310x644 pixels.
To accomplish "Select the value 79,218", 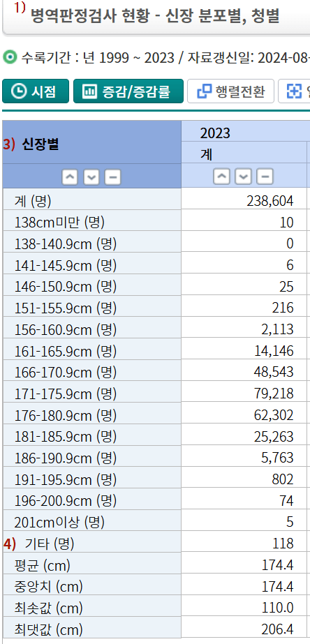I will [x=274, y=394].
